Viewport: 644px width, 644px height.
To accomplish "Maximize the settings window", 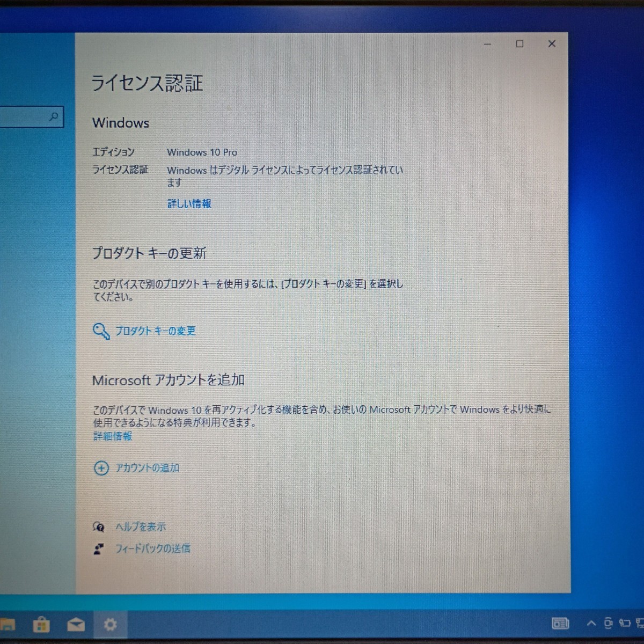I will (519, 44).
